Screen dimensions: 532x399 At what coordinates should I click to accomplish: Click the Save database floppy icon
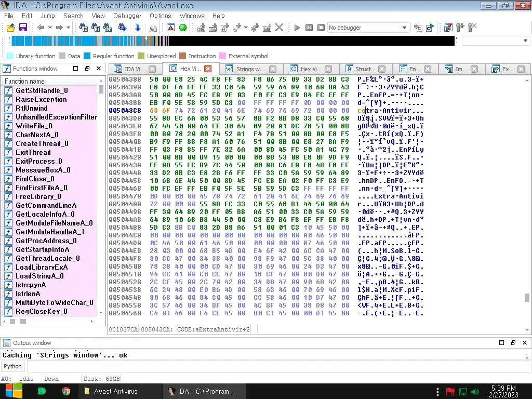pyautogui.click(x=23, y=28)
